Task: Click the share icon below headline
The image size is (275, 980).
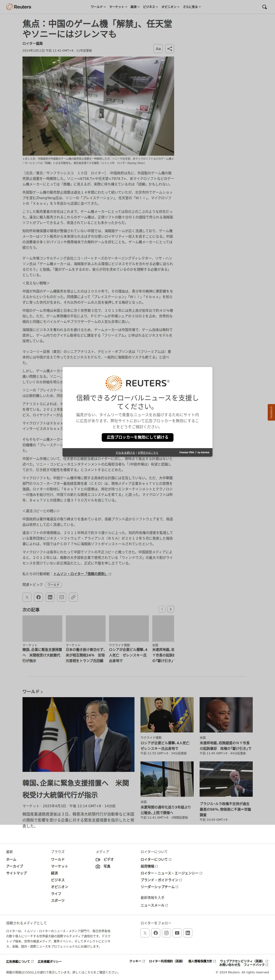Action: pyautogui.click(x=170, y=49)
